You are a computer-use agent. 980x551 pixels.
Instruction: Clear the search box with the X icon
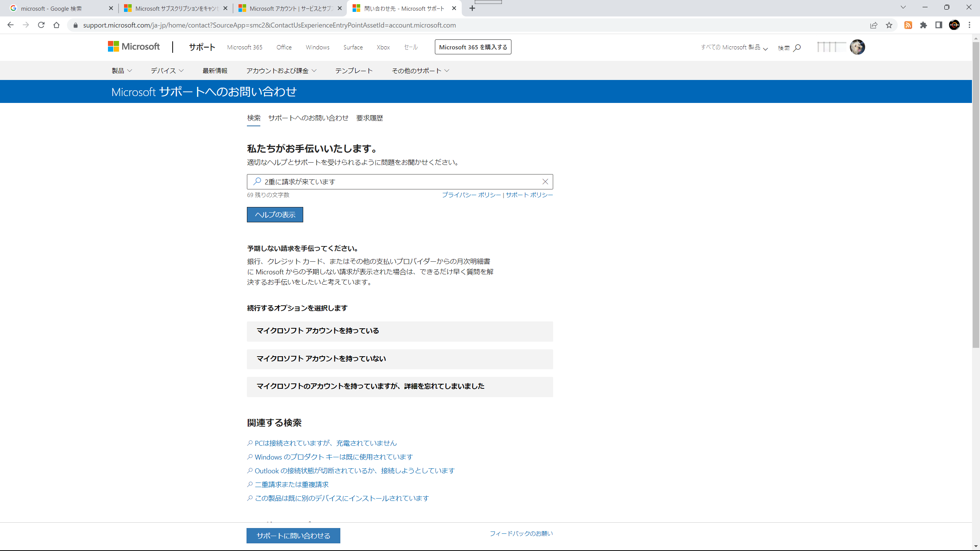[x=545, y=182]
